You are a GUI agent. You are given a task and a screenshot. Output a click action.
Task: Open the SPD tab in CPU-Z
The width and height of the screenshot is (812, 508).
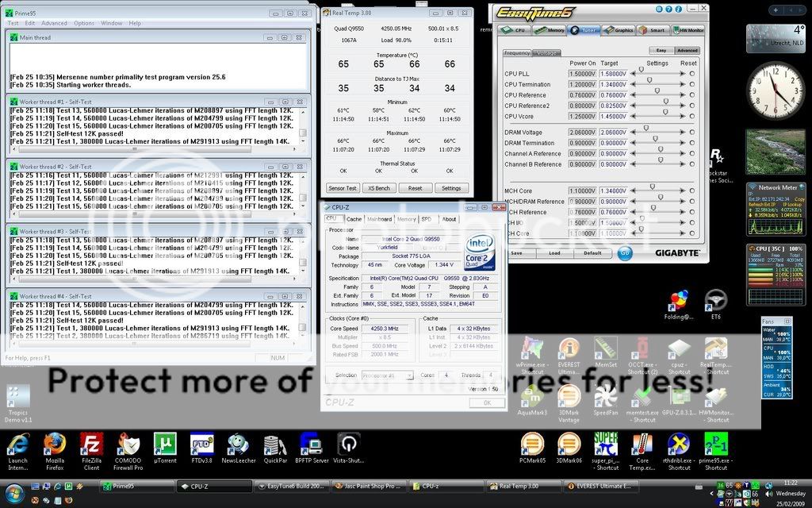click(426, 219)
